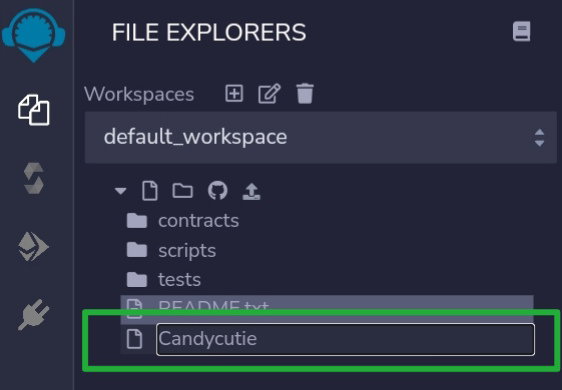Open the tests folder
This screenshot has height=390, width=562.
(x=179, y=280)
